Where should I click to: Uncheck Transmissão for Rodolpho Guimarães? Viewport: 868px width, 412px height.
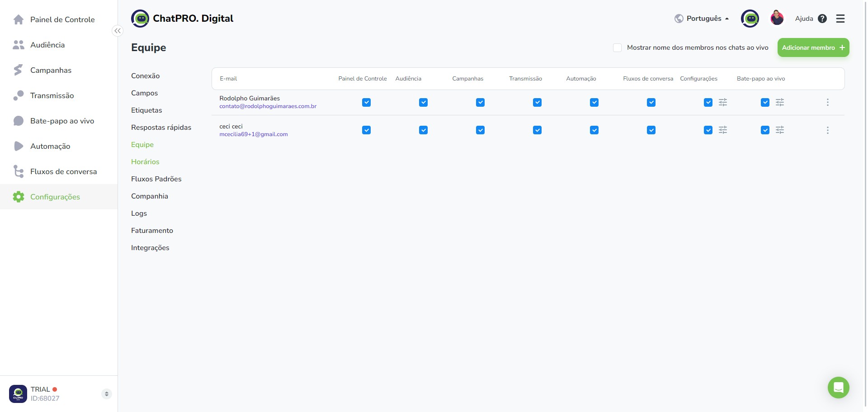click(538, 103)
